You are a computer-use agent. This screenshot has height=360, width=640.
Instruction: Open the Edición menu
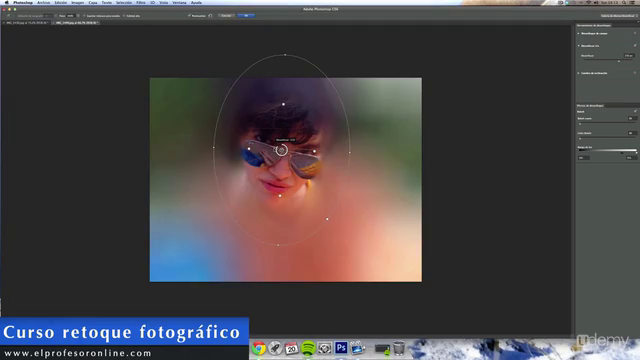tap(61, 2)
